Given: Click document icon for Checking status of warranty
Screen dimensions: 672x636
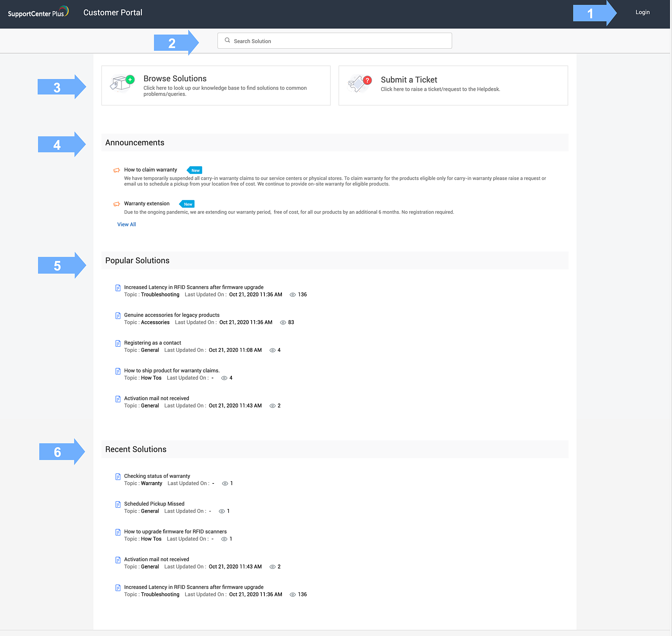Looking at the screenshot, I should pos(118,477).
